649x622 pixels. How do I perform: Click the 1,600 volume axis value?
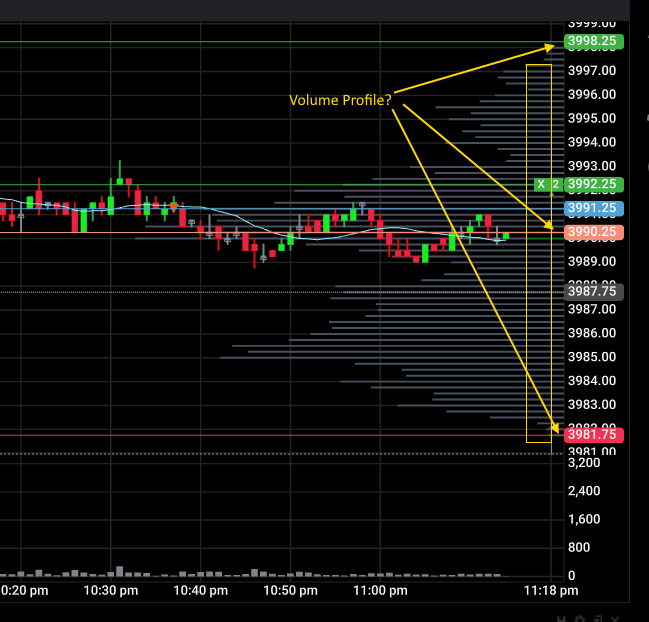point(584,519)
